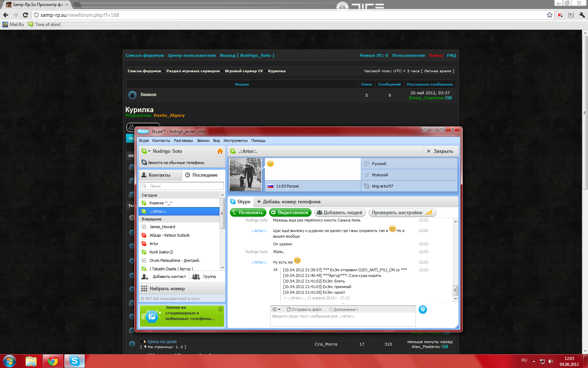Start a video call with Видеозвонок
The width and height of the screenshot is (588, 368).
tap(290, 213)
